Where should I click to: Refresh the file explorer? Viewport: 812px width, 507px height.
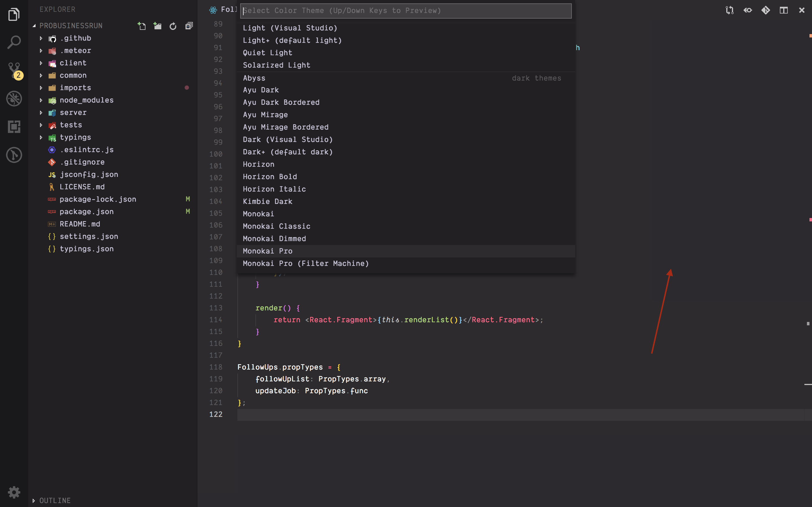173,26
